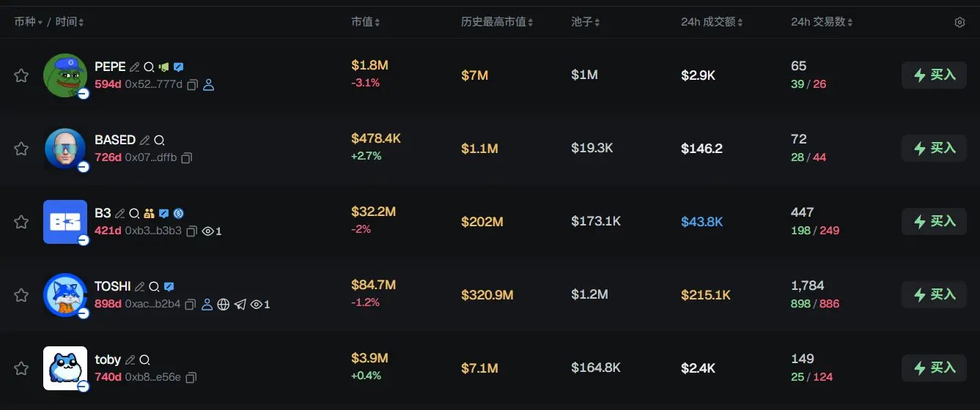The width and height of the screenshot is (980, 410).
Task: Sort by 市值 column
Action: tap(365, 23)
